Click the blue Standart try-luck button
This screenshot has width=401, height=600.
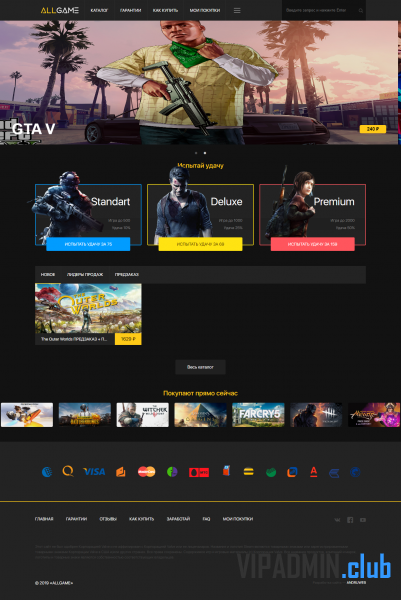click(x=88, y=244)
